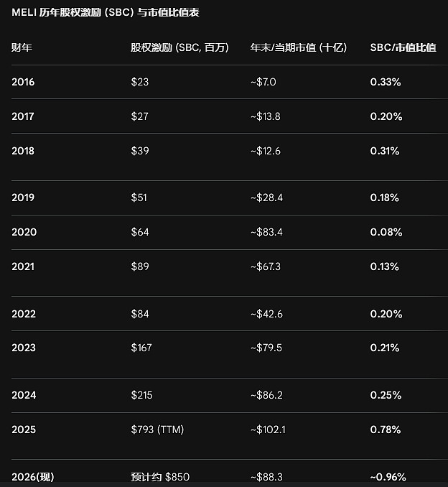This screenshot has width=448, height=487.
Task: Click the $89 SBC cell for 2021
Action: pos(140,266)
